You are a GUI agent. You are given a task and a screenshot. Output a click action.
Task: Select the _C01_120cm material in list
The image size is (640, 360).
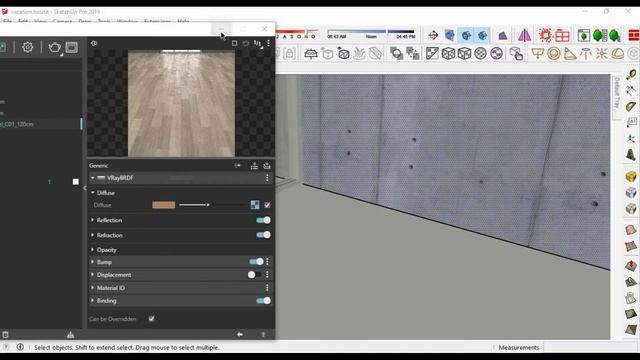coord(40,124)
